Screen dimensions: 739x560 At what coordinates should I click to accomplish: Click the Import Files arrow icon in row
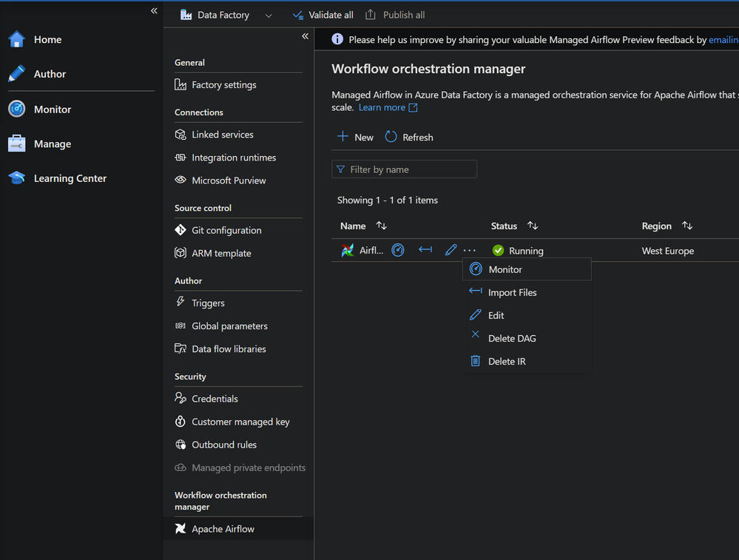[425, 250]
